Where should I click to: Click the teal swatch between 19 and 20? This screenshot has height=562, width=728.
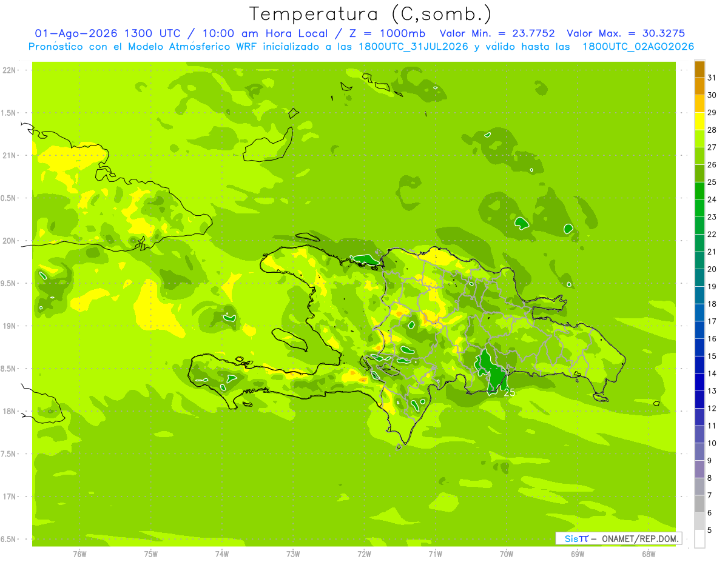coord(699,278)
